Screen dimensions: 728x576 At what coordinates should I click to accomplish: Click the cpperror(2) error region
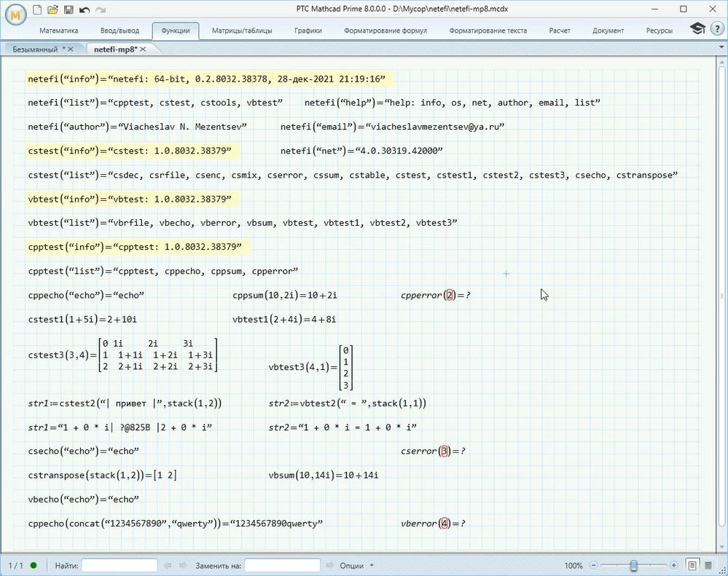coord(436,295)
